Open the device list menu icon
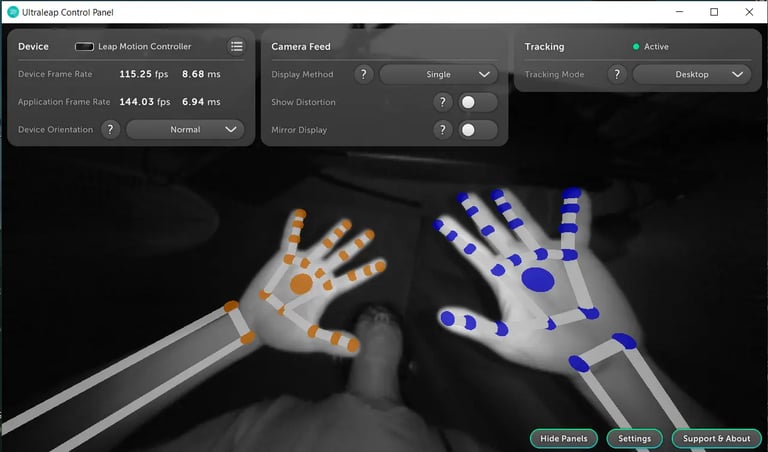 coord(237,47)
